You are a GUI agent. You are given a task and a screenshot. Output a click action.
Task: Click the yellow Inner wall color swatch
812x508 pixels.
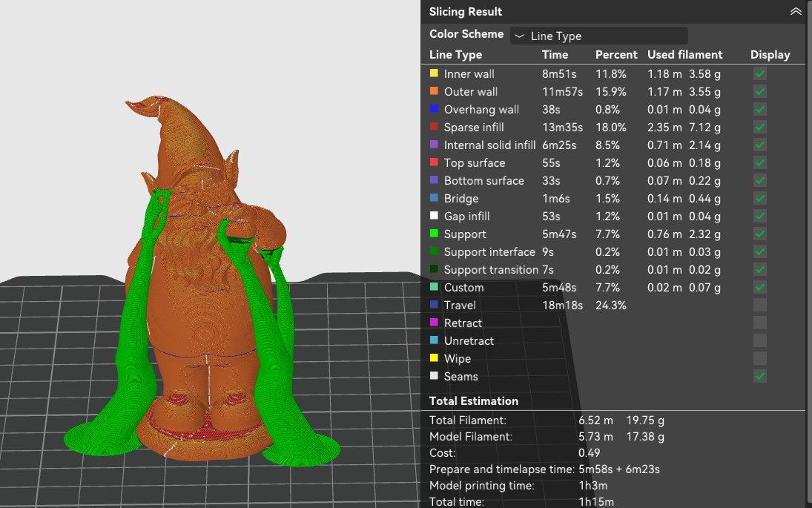(x=433, y=73)
